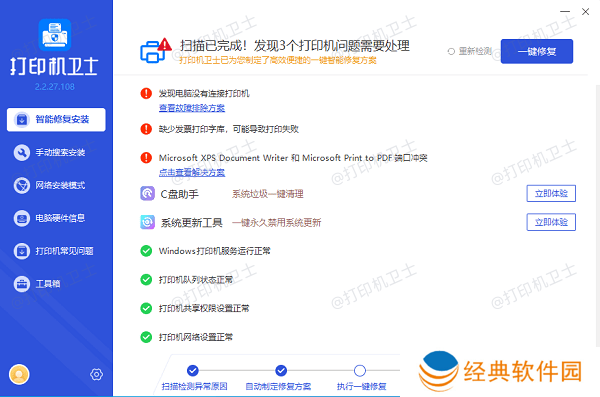
Task: Open 电脑硬件信息 page
Action: click(x=56, y=218)
